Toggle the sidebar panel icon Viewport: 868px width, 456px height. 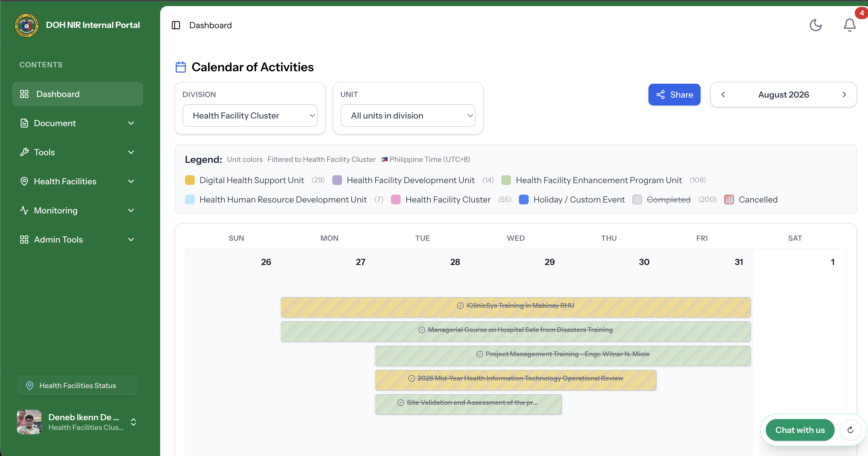[x=176, y=25]
